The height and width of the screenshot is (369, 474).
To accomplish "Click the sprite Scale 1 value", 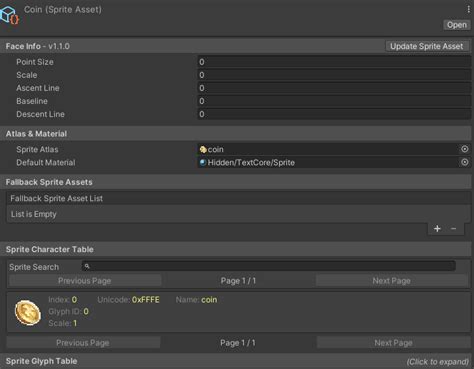I will [x=75, y=323].
